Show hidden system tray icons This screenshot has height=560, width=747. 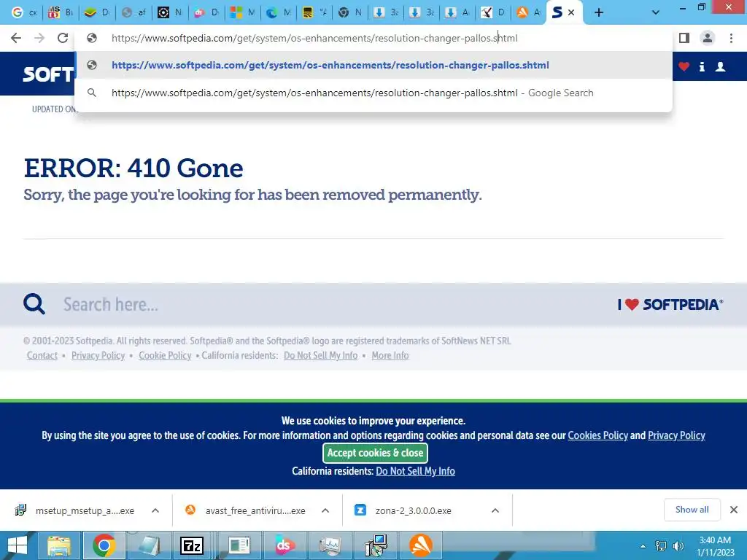point(643,546)
